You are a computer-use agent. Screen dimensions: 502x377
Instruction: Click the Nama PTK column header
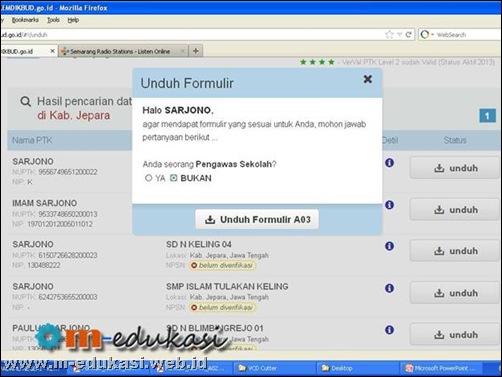pos(32,140)
